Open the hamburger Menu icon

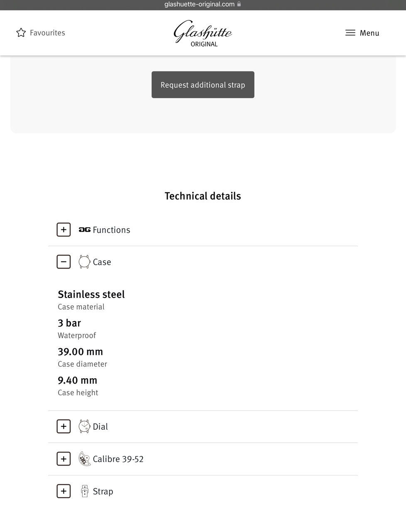[350, 33]
